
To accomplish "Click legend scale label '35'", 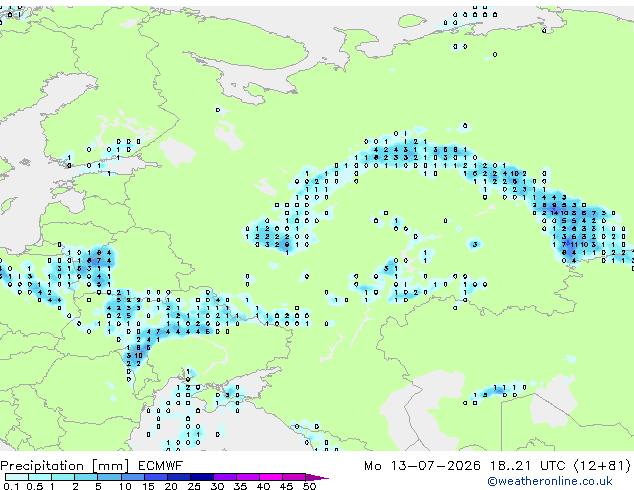I will pyautogui.click(x=240, y=486).
